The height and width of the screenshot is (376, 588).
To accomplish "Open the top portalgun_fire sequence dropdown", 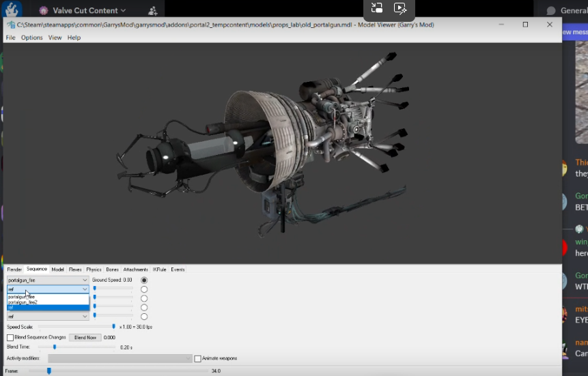I will tap(48, 280).
